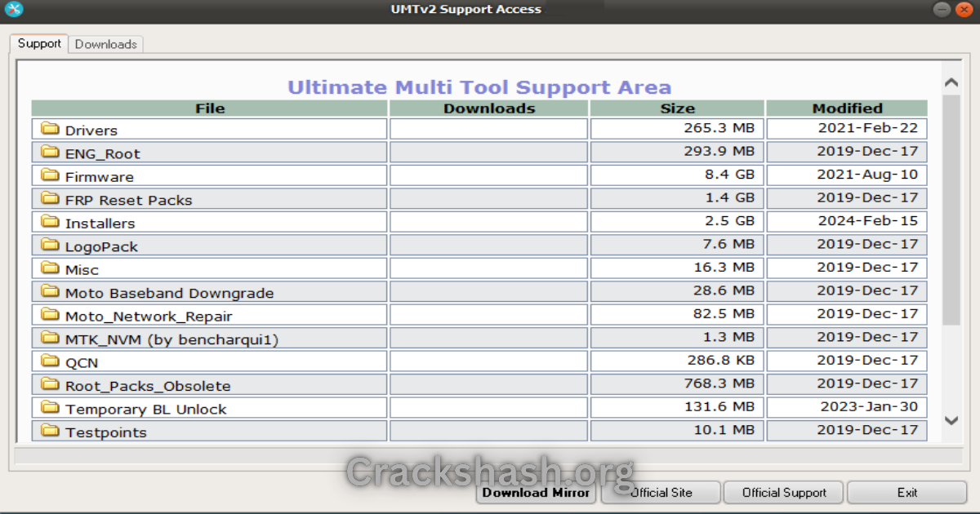Click the 286.8 KB size cell

678,361
